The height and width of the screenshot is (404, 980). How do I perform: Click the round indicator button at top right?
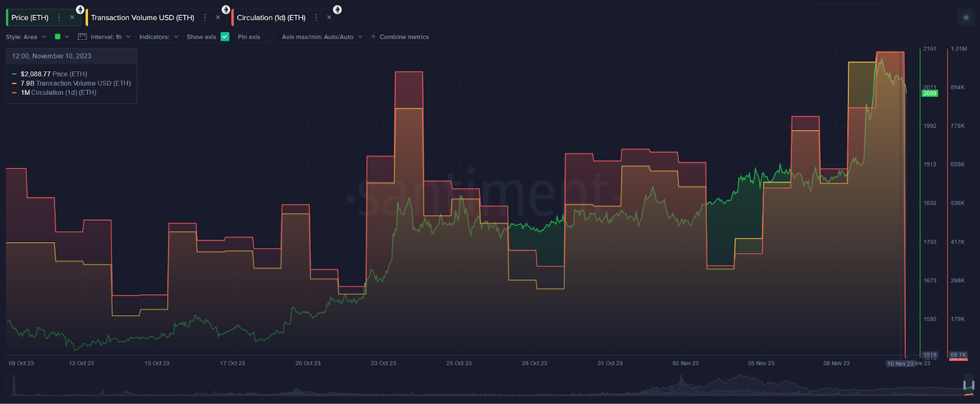[966, 17]
